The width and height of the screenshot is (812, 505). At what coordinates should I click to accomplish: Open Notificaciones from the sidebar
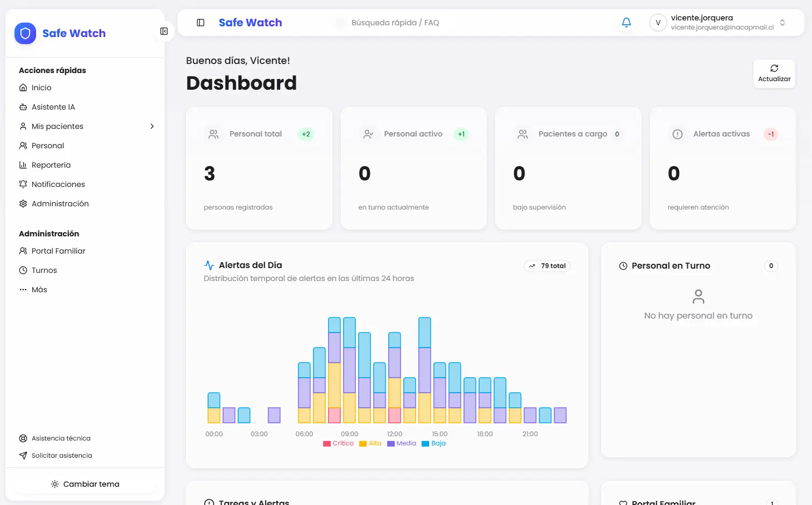coord(58,184)
